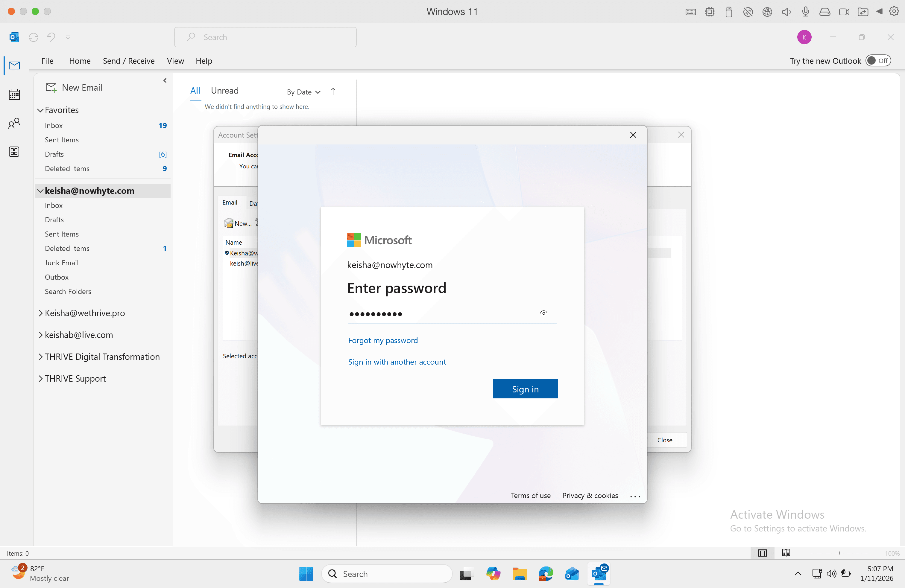
Task: Reverse sort order with the up arrow
Action: 333,92
